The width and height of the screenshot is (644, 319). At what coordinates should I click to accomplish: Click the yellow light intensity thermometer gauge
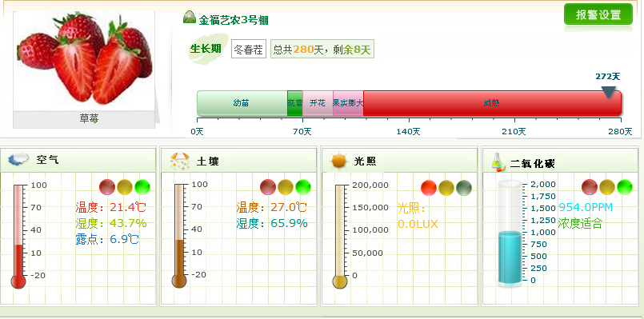click(x=340, y=237)
